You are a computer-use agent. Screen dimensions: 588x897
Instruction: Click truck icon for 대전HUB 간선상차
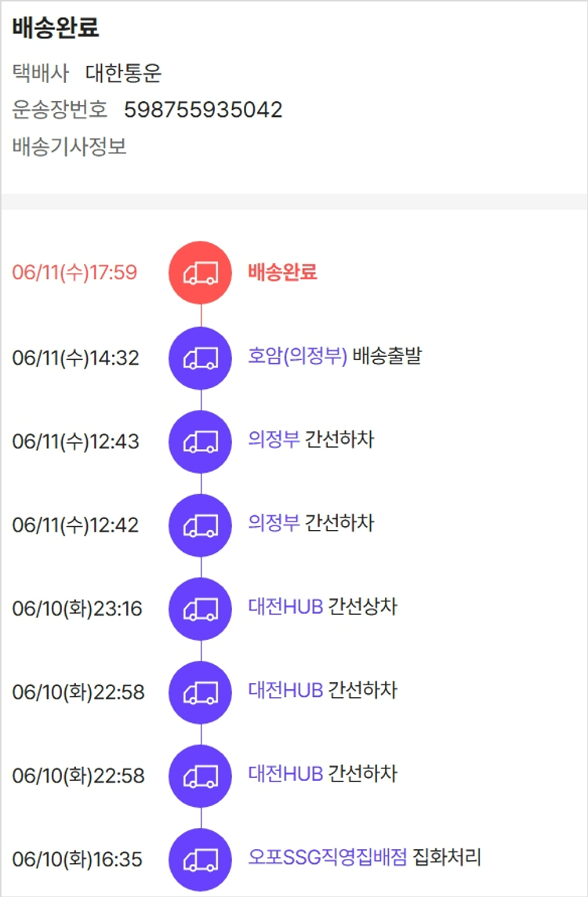tap(201, 608)
